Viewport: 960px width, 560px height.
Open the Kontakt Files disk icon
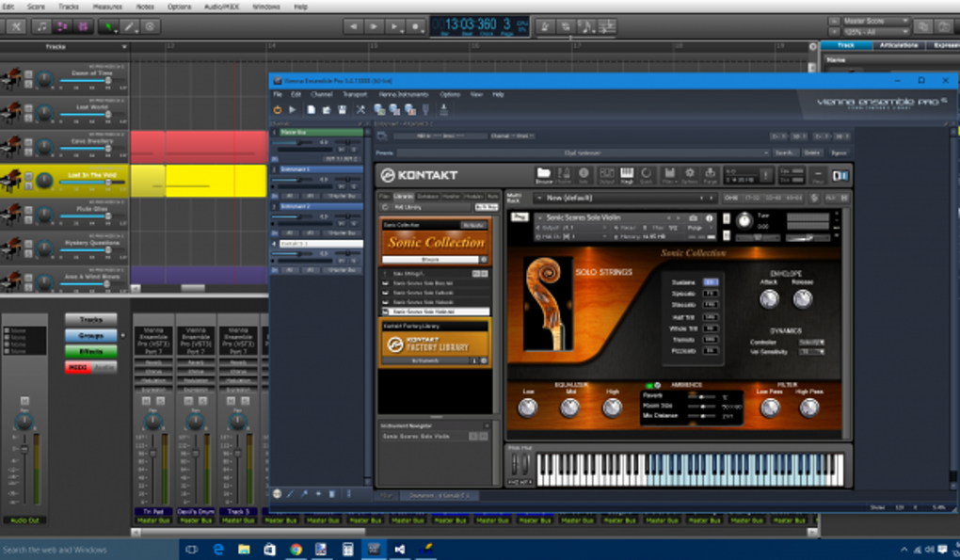[669, 174]
